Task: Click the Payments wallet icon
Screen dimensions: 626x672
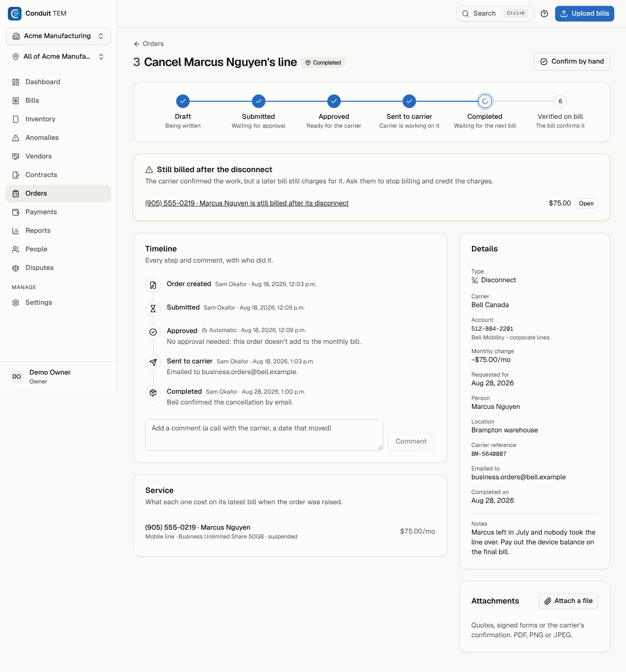Action: [x=16, y=212]
